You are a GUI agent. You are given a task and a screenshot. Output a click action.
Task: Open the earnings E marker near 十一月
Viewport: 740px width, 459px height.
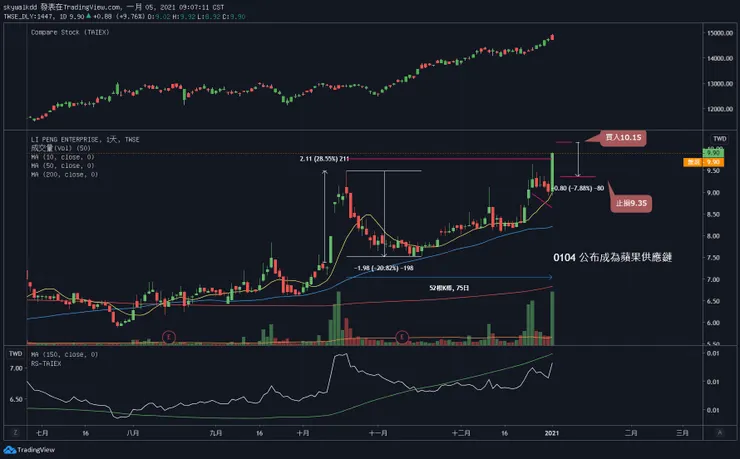pyautogui.click(x=402, y=337)
